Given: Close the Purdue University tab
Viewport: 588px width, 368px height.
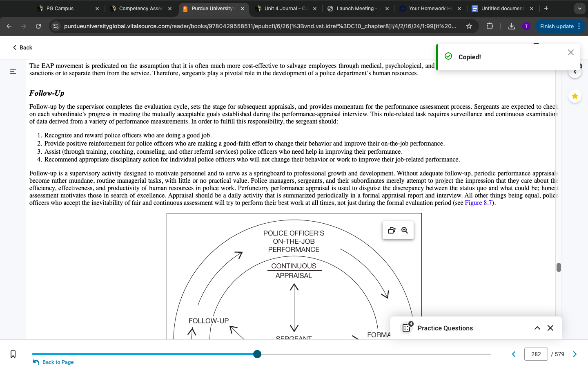Looking at the screenshot, I should point(243,8).
